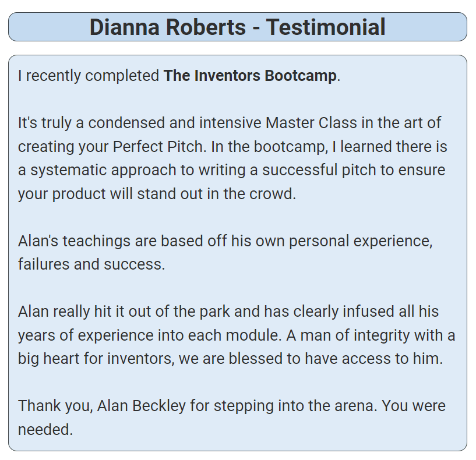Image resolution: width=476 pixels, height=460 pixels.
Task: Click the word Testimonial in the header
Action: coord(326,27)
